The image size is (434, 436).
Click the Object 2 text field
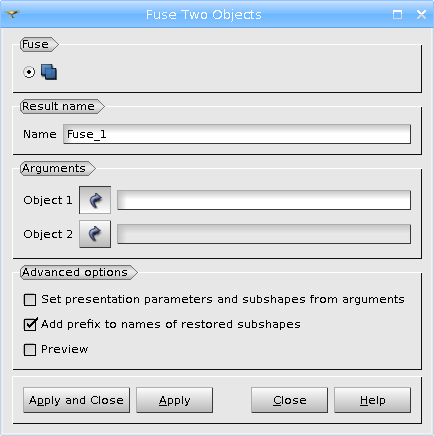(264, 234)
